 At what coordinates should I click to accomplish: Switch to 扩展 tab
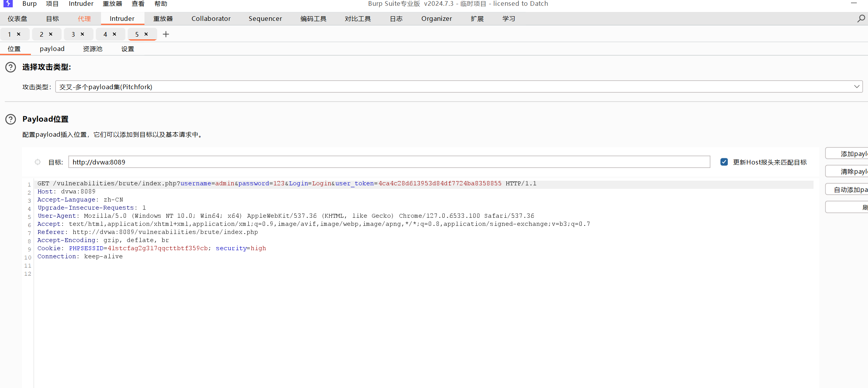coord(477,19)
